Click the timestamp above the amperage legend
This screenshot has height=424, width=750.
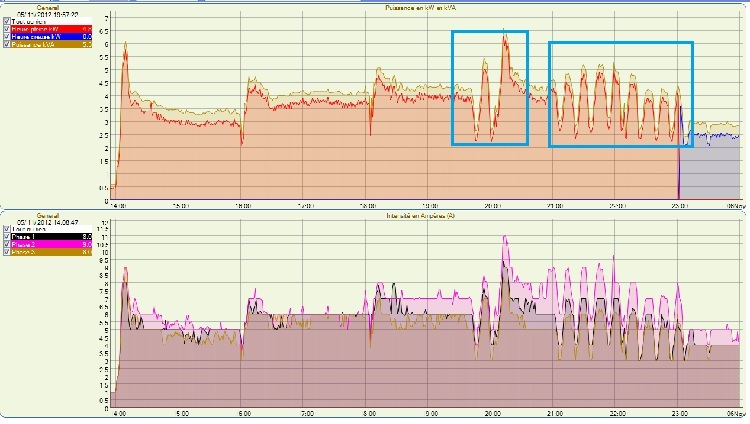(x=48, y=221)
